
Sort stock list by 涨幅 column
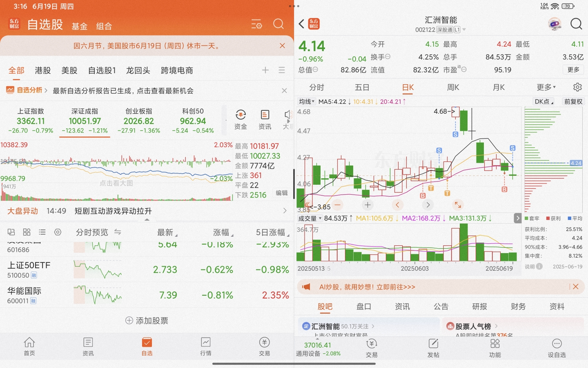(x=223, y=232)
